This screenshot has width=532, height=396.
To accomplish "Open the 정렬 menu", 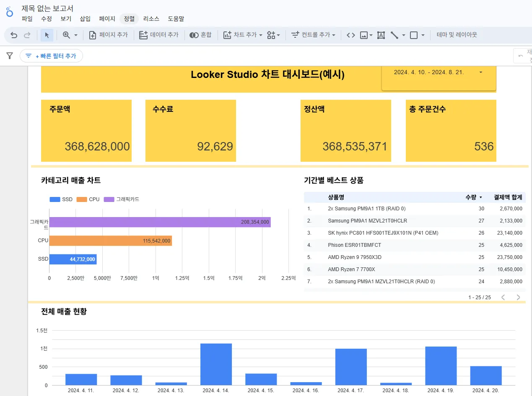I will tap(129, 18).
